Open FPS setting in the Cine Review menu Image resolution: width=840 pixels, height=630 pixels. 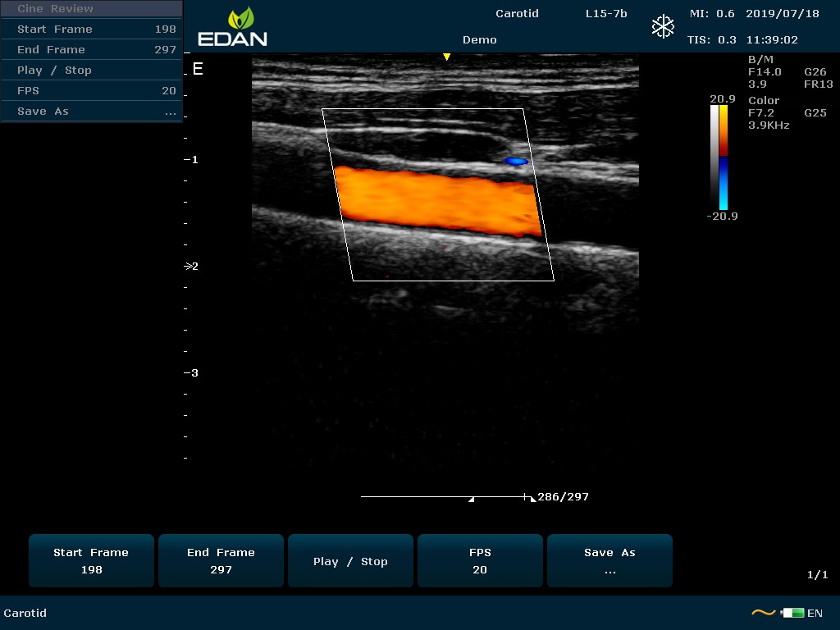click(91, 91)
